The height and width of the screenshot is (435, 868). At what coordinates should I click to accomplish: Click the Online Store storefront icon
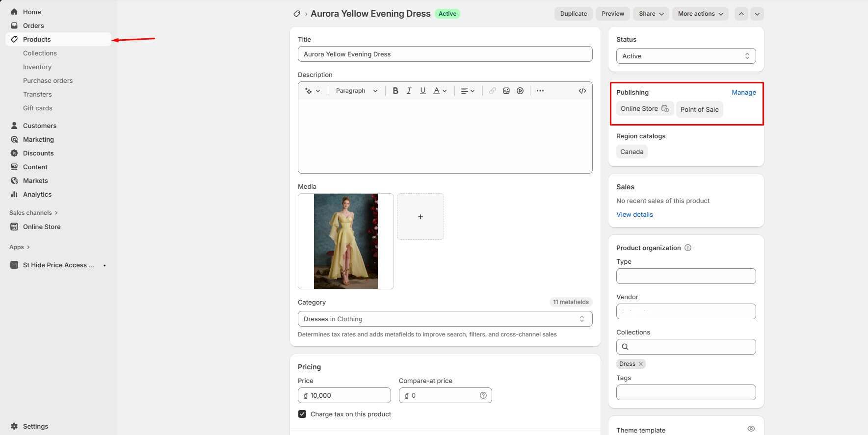[x=14, y=227]
